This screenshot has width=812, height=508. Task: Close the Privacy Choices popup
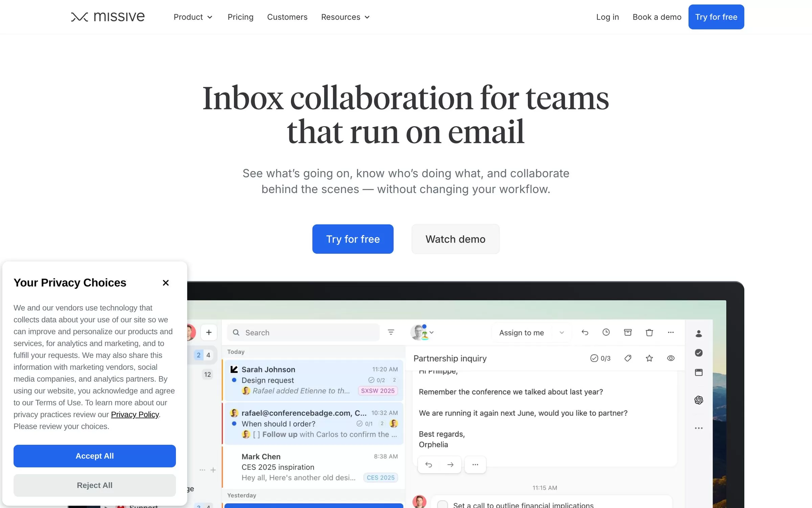click(165, 283)
